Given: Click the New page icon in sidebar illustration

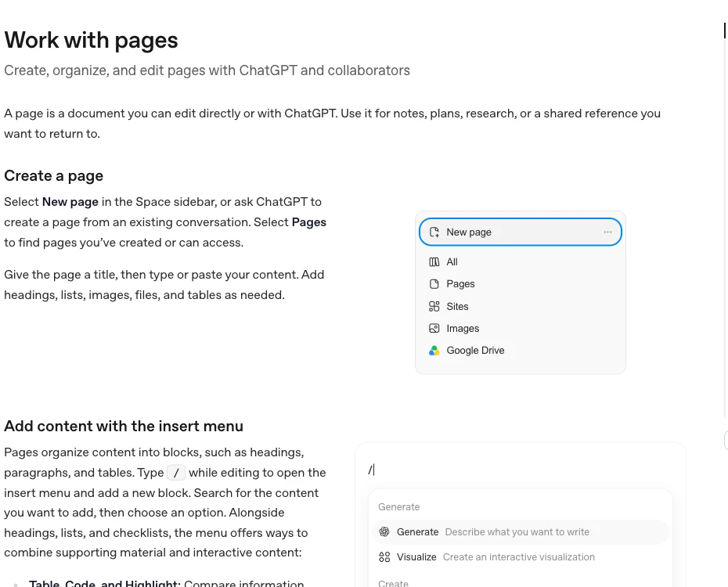Looking at the screenshot, I should [434, 232].
